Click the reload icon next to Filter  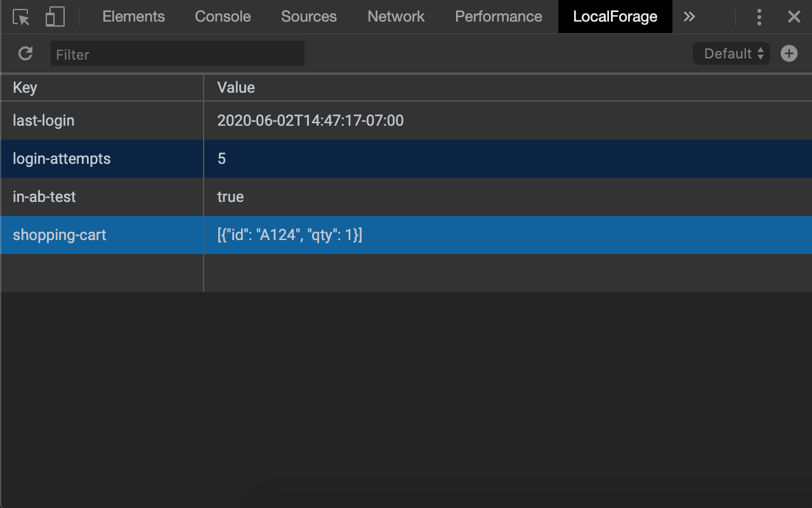[x=25, y=53]
